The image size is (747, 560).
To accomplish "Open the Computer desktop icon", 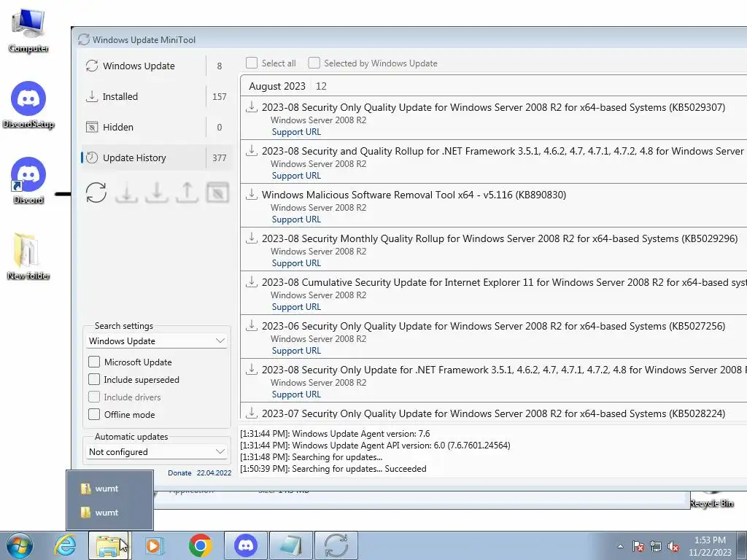I will coord(28,30).
